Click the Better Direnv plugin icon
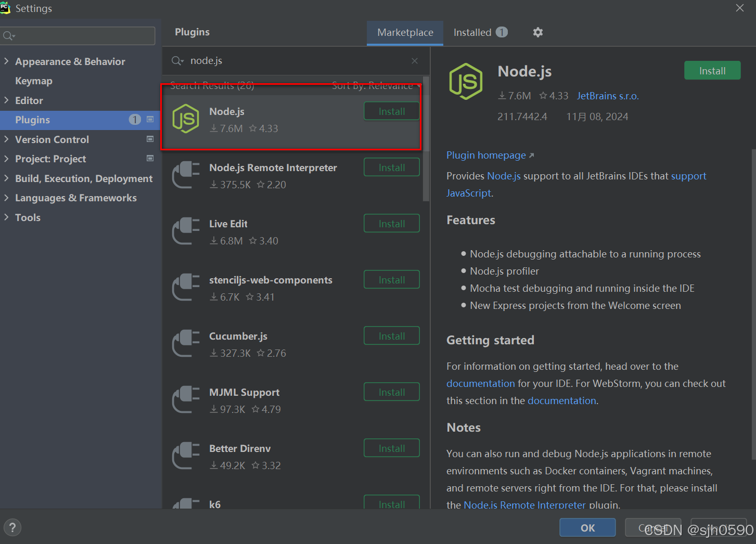Screen dimensions: 756x544 tap(186, 456)
